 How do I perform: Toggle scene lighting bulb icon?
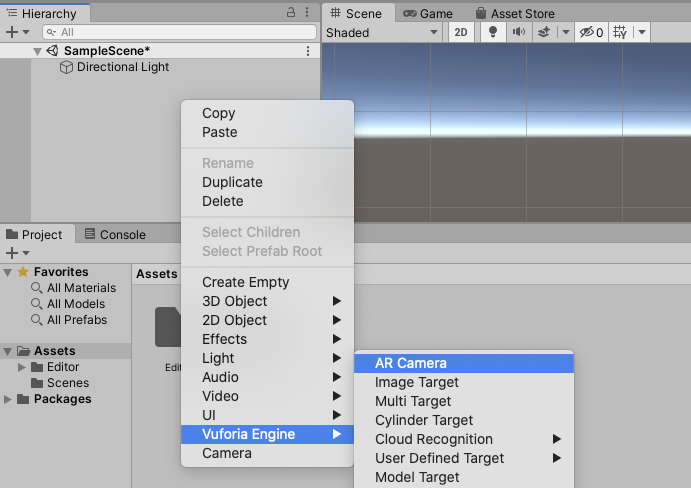pos(493,32)
